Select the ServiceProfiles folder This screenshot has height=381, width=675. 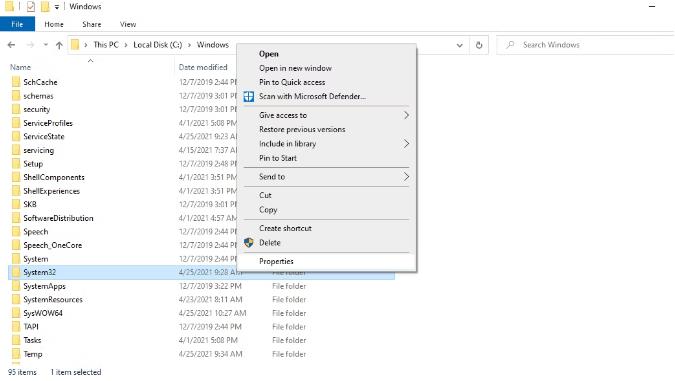tap(48, 123)
